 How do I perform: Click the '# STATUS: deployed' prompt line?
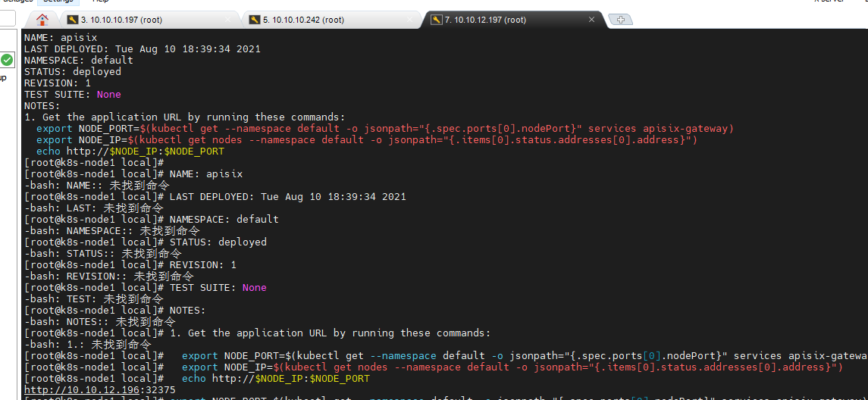[x=146, y=242]
